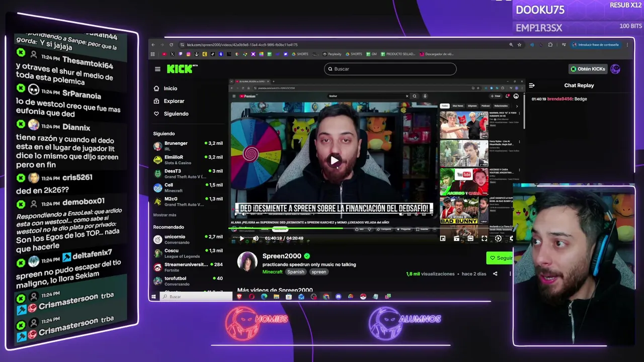Open recommended channel Coscu

[188, 253]
